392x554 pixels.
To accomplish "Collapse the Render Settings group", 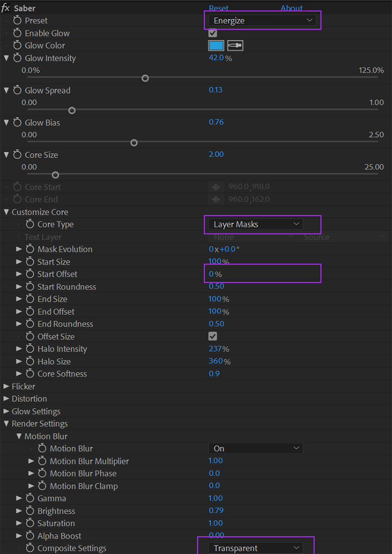I will (x=6, y=424).
